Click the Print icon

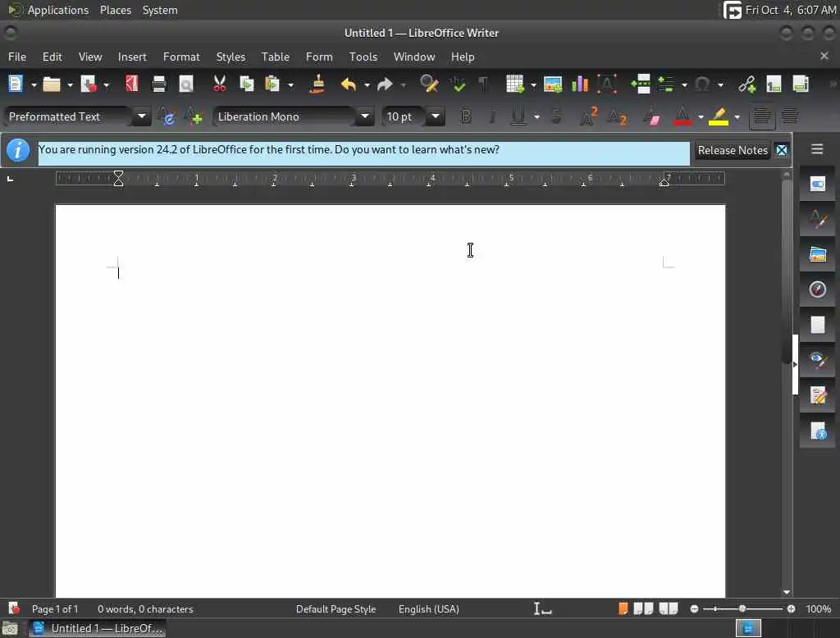point(158,84)
